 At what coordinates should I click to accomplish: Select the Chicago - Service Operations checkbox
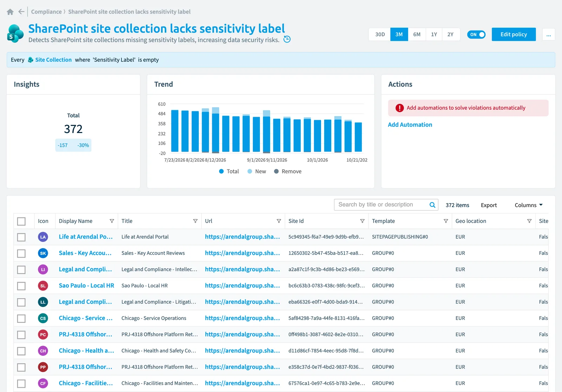tap(21, 319)
